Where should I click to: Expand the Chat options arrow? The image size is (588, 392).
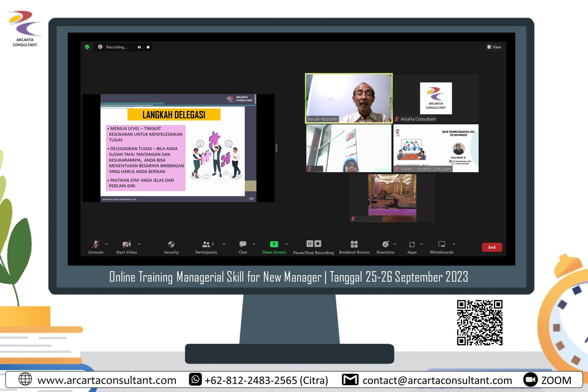tap(254, 244)
